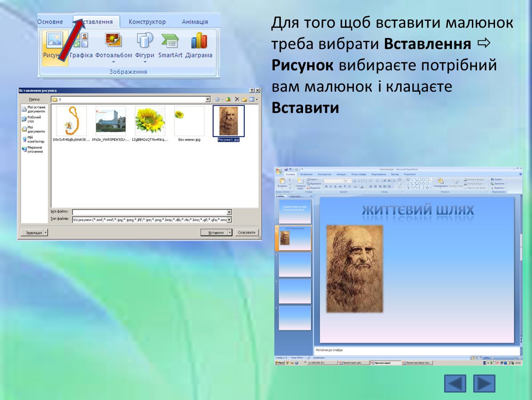Open the Мої документи location

[x=34, y=129]
